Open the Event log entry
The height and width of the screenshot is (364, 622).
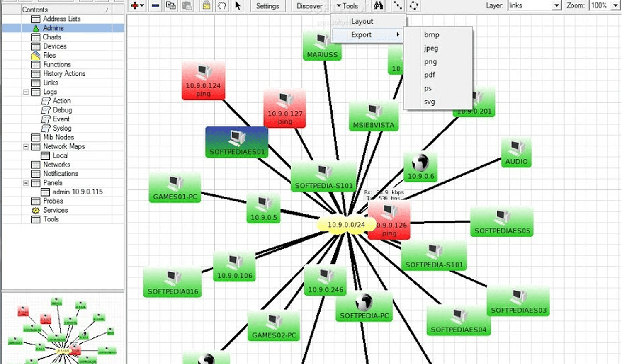pyautogui.click(x=61, y=119)
